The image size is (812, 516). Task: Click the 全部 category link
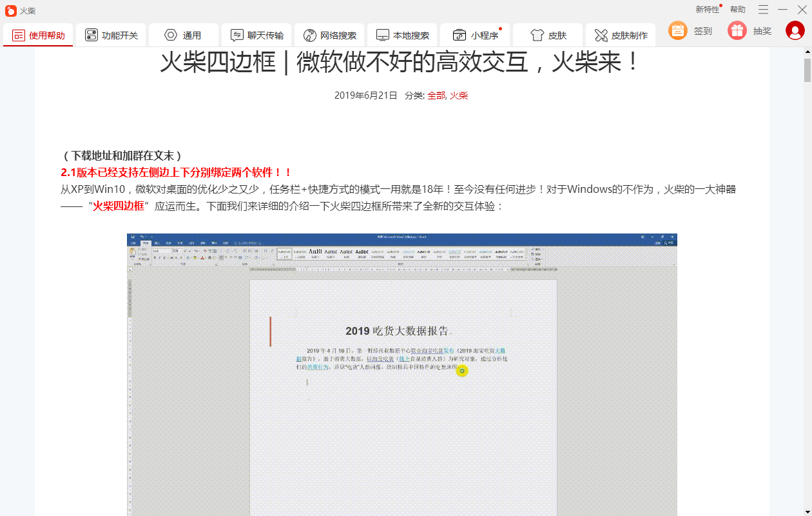coord(436,95)
